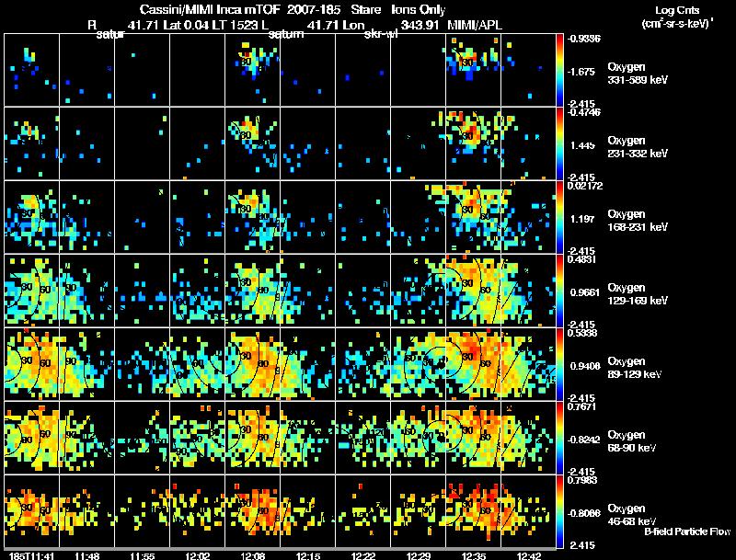This screenshot has width=736, height=560.
Task: Open the 12:02 panel in Oxygen 129-169 keV row
Action: (198, 291)
